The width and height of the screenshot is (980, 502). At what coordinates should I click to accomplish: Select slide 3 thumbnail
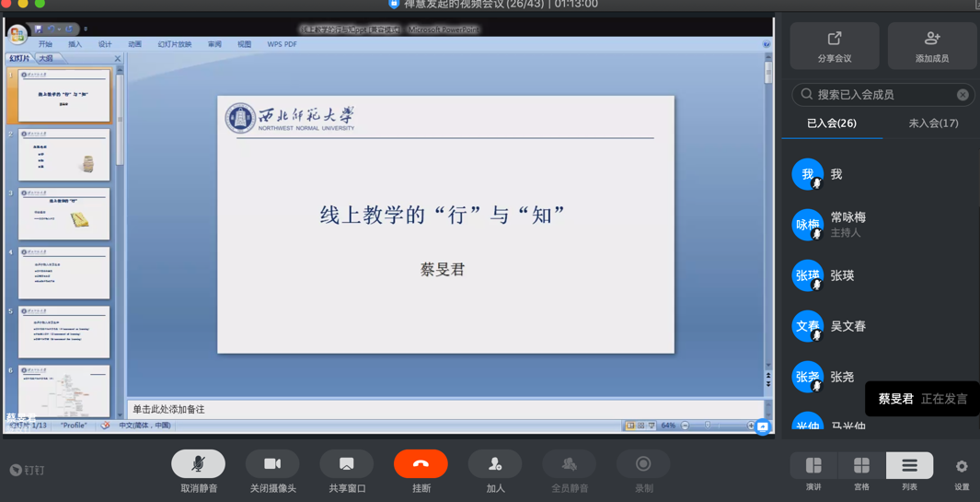click(63, 214)
